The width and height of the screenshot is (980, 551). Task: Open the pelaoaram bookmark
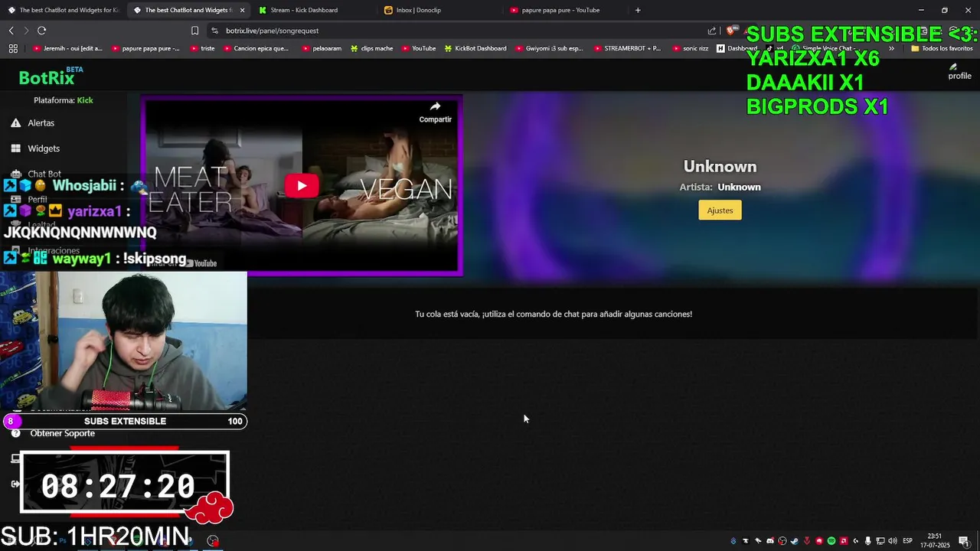click(322, 48)
